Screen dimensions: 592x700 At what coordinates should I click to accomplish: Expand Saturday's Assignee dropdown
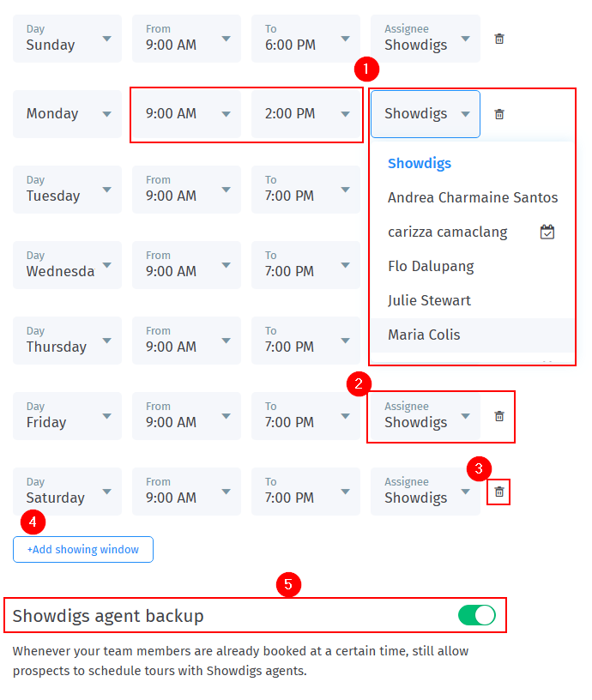426,492
